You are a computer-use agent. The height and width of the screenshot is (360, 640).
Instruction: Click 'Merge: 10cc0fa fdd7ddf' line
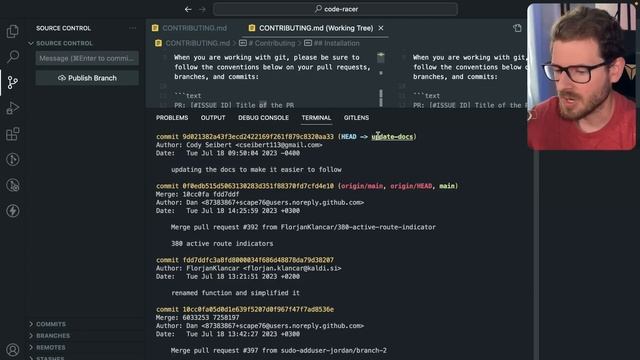197,194
